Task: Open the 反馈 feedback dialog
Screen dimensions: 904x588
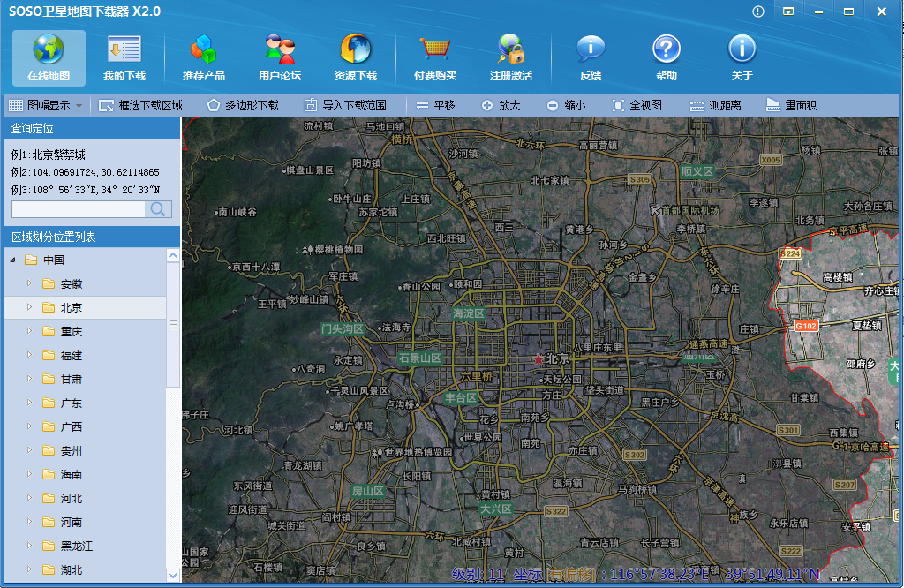Action: [591, 58]
